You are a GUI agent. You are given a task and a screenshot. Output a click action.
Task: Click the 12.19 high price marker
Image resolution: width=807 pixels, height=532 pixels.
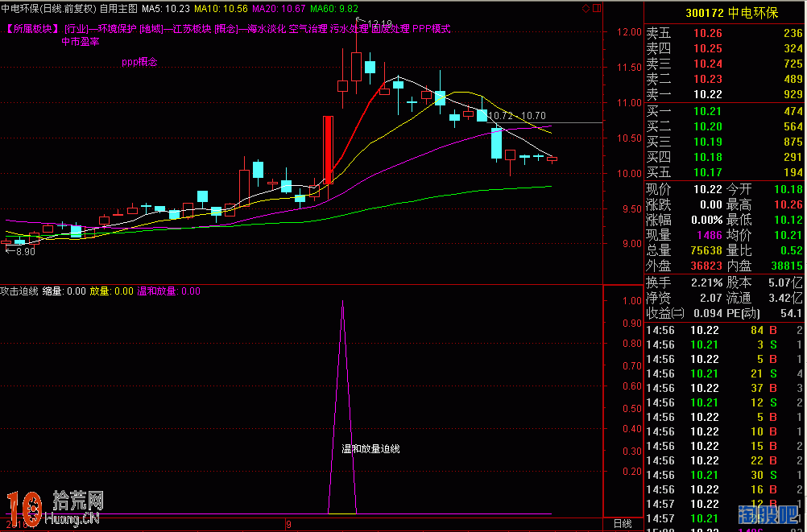pyautogui.click(x=379, y=23)
